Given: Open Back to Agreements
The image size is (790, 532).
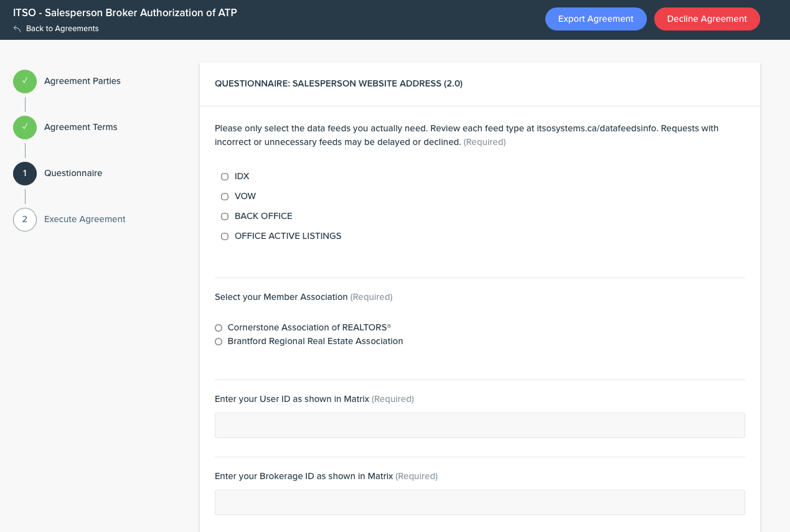Looking at the screenshot, I should pyautogui.click(x=62, y=29).
